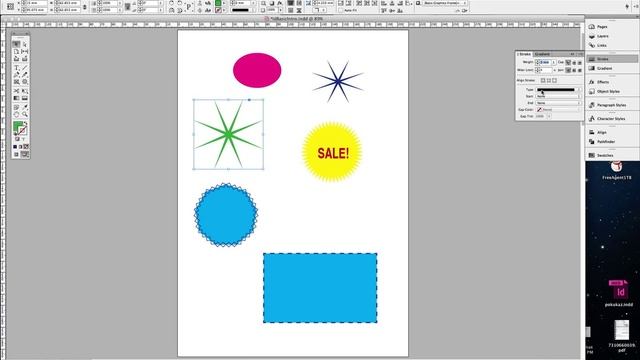The width and height of the screenshot is (640, 360).
Task: Enable butt cap in Stroke panel
Action: (x=568, y=62)
